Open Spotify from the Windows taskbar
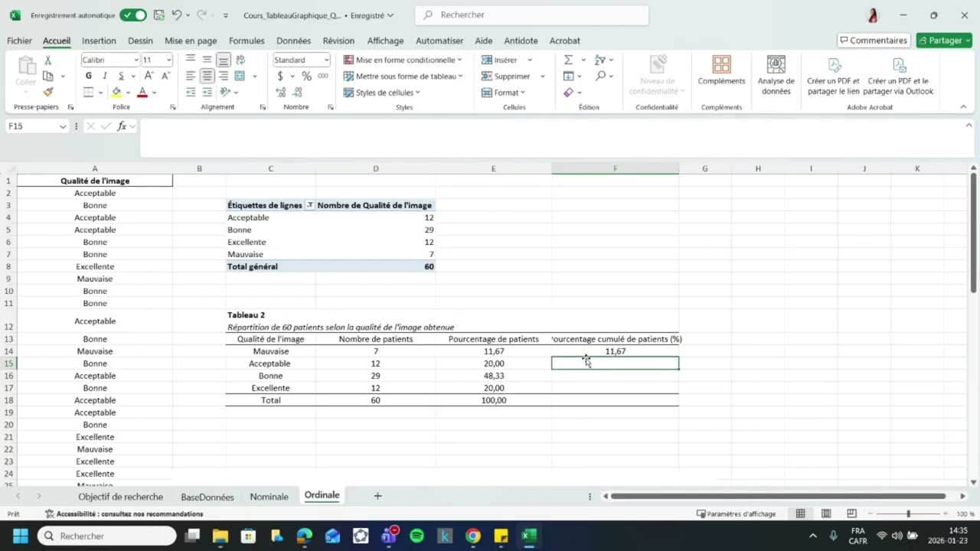Screen dimensions: 980x551 416,536
